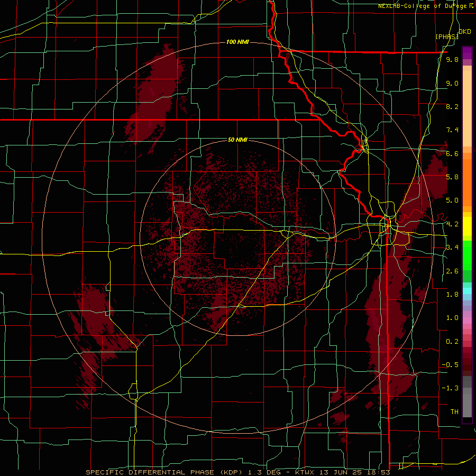Click the OKD label near the scale
The height and width of the screenshot is (476, 476).
coord(465,32)
